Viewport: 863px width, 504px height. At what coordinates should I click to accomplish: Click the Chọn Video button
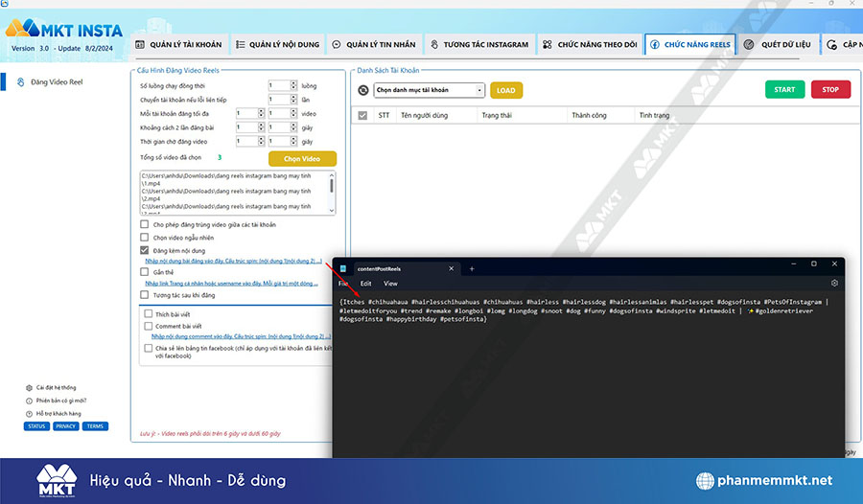coord(302,158)
